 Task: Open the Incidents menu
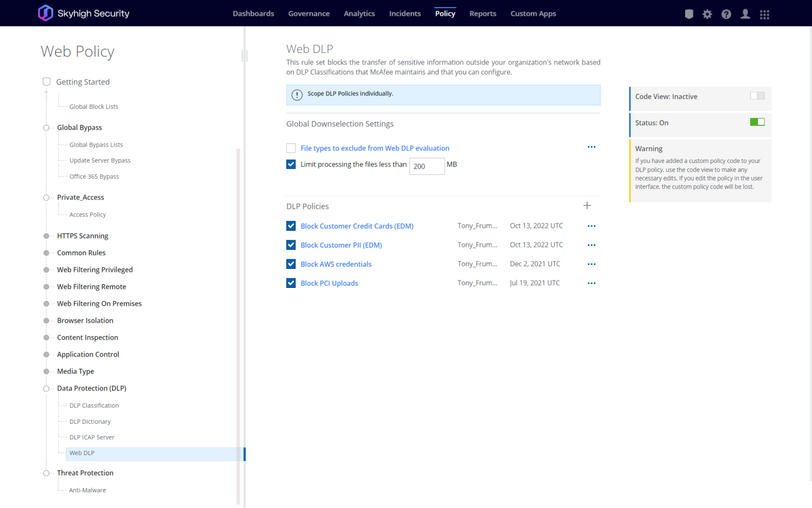pyautogui.click(x=405, y=14)
